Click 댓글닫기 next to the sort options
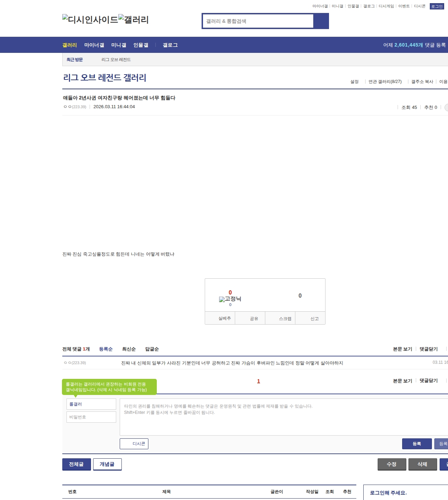 (x=429, y=349)
